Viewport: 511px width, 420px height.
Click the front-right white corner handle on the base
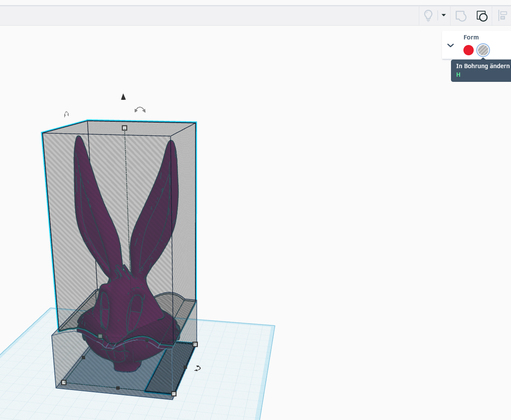coord(174,393)
